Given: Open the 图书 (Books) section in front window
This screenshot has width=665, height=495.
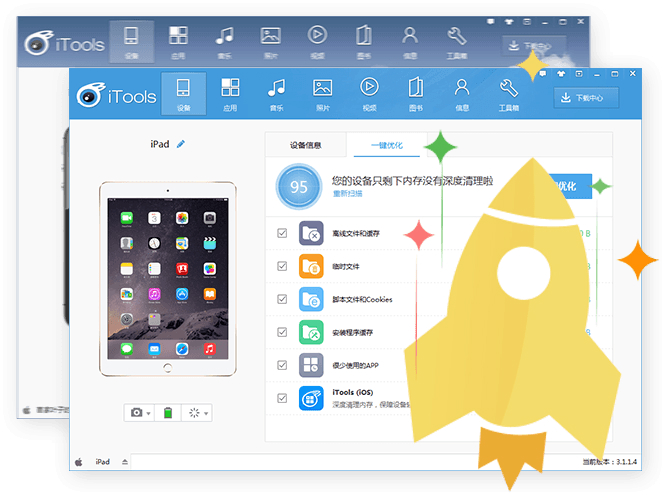Looking at the screenshot, I should click(416, 94).
